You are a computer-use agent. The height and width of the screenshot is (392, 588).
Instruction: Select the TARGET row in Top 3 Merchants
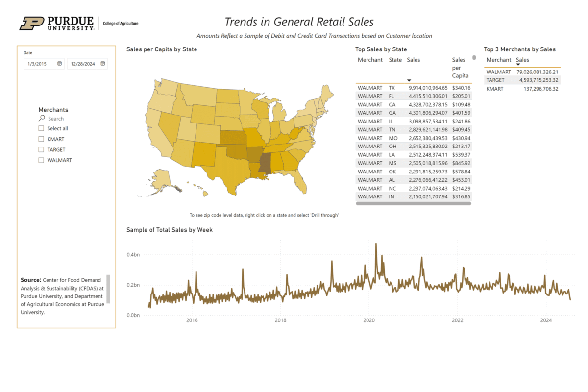523,80
